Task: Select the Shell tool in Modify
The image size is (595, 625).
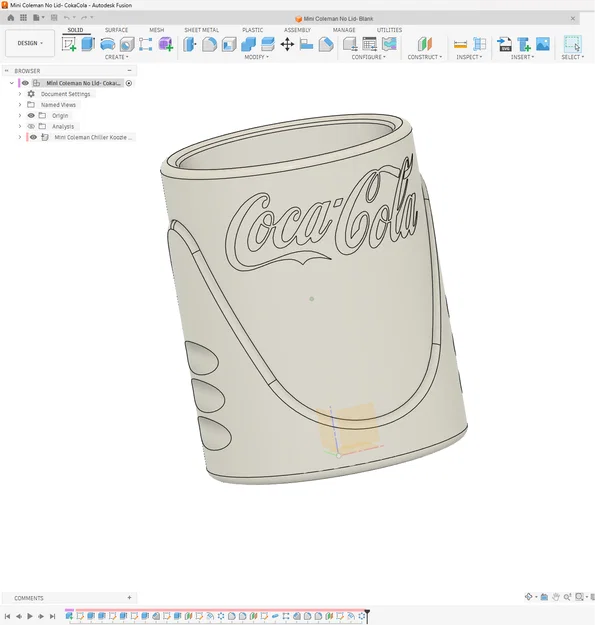Action: click(229, 44)
